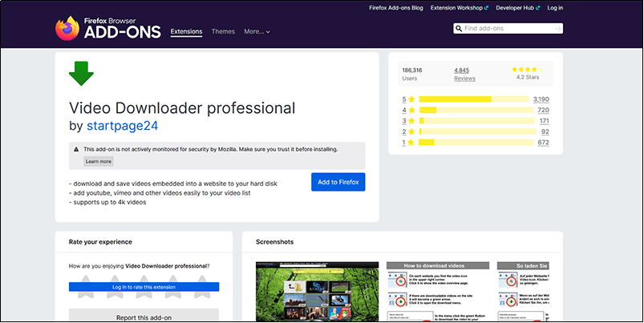
Task: Click the Report this add-on button
Action: tap(144, 315)
